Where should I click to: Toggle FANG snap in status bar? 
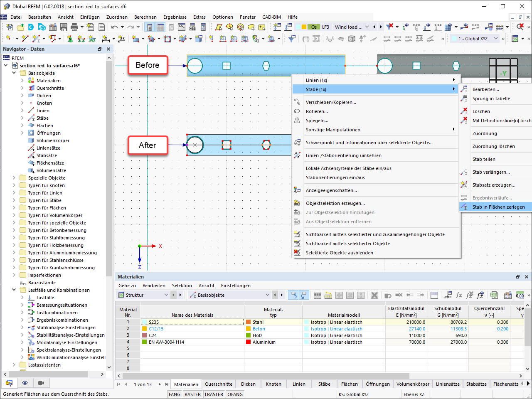pos(175,394)
